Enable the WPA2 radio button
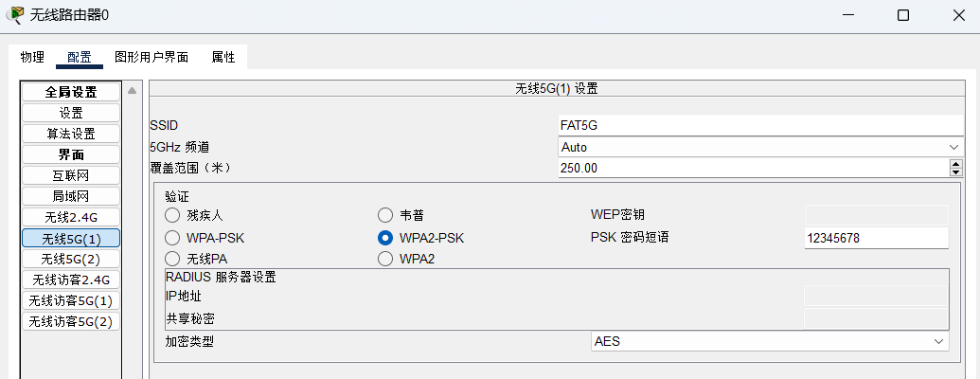980x379 pixels. pos(385,259)
